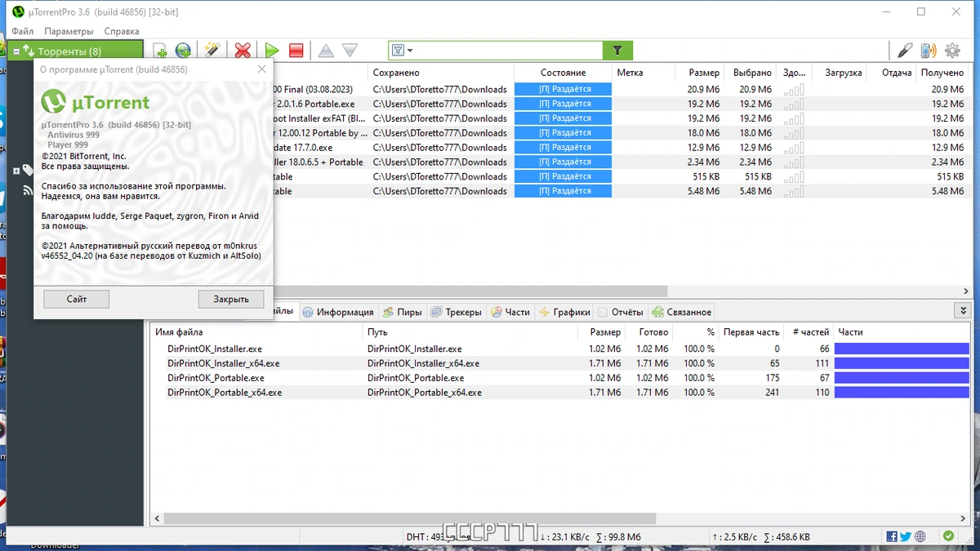This screenshot has width=980, height=551.
Task: Click the globe web icon in status bar
Action: click(920, 536)
